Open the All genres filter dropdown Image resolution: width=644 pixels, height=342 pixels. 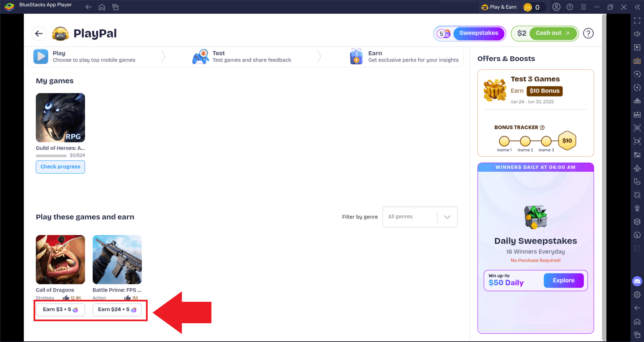[x=420, y=217]
